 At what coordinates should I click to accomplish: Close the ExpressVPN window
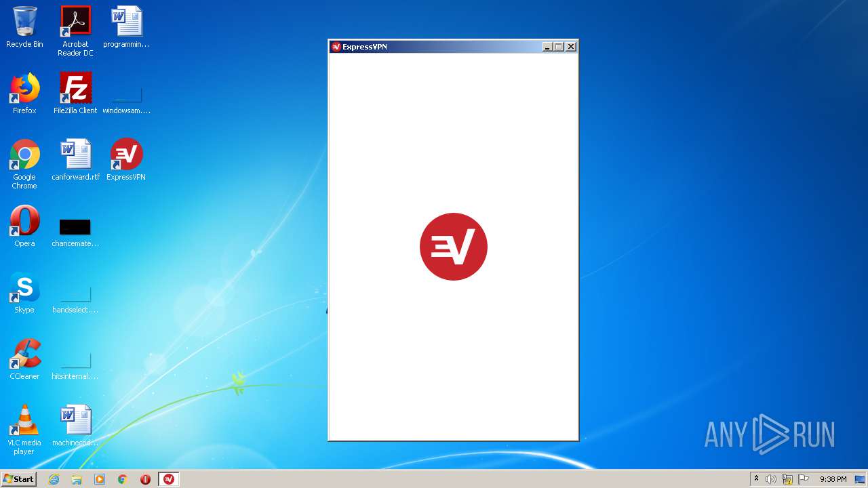click(x=571, y=47)
